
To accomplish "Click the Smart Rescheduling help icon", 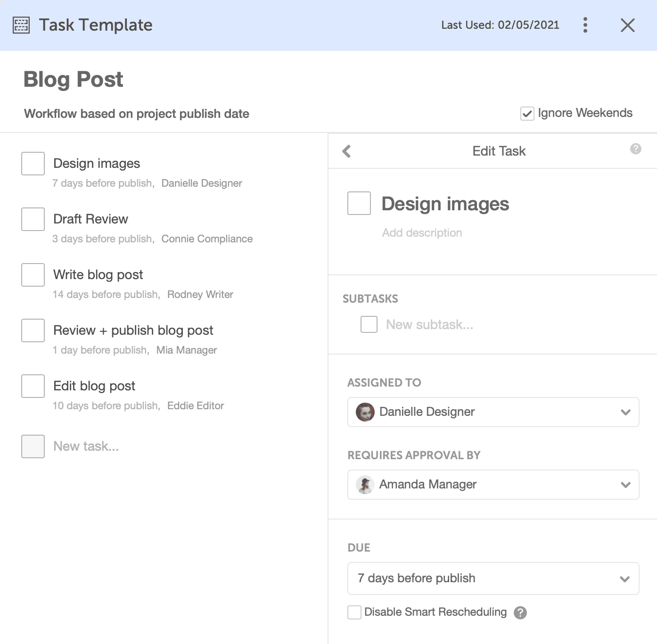I will click(x=520, y=612).
